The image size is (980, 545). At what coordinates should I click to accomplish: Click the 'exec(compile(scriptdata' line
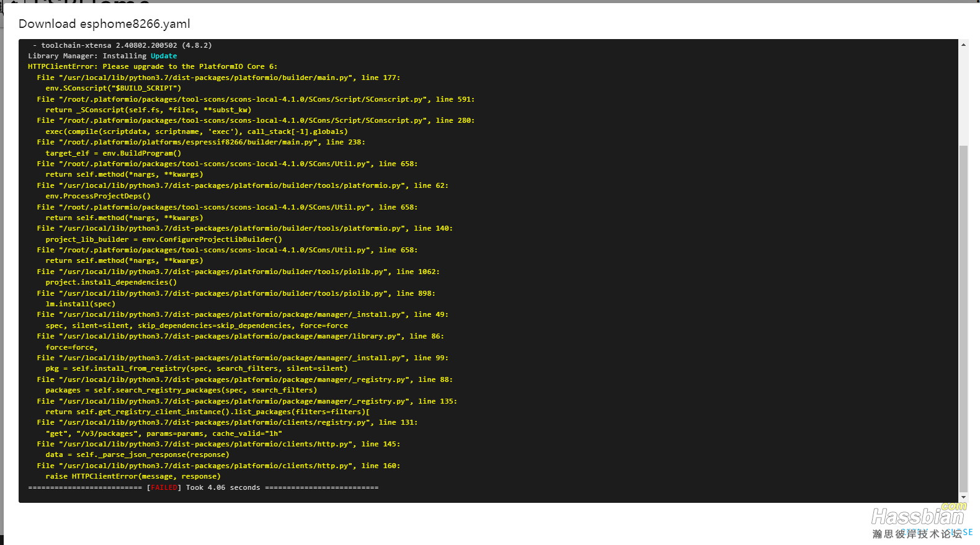[197, 131]
